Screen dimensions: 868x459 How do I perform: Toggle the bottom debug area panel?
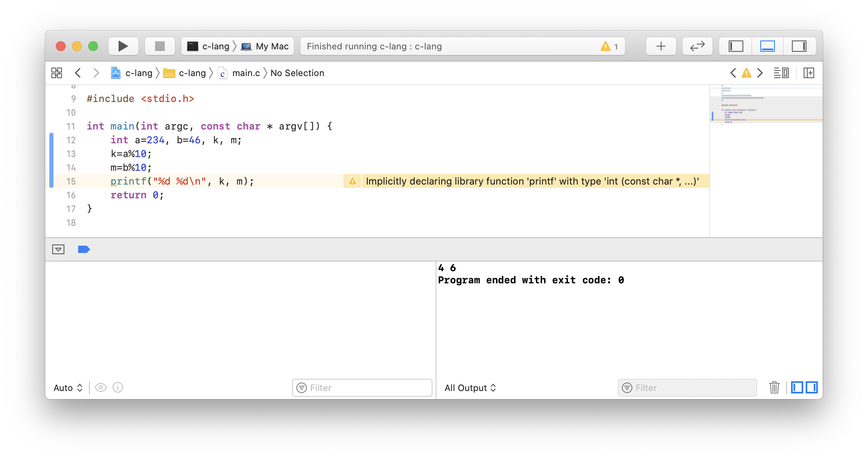tap(767, 46)
